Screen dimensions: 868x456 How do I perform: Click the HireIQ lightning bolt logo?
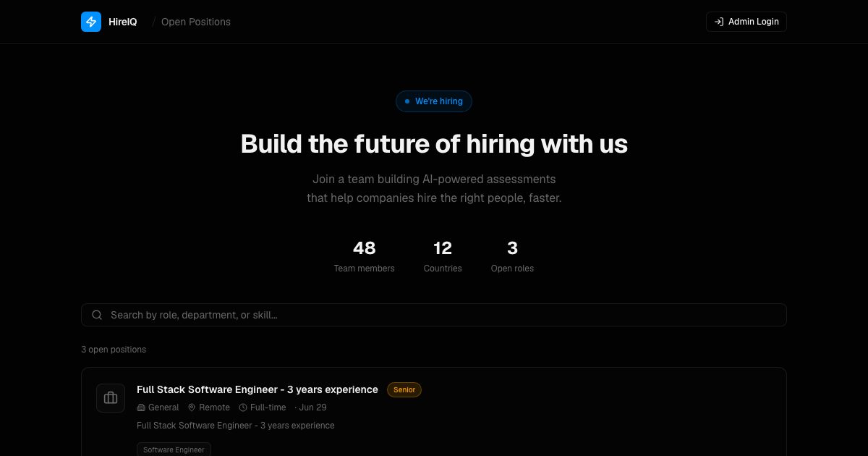(91, 22)
